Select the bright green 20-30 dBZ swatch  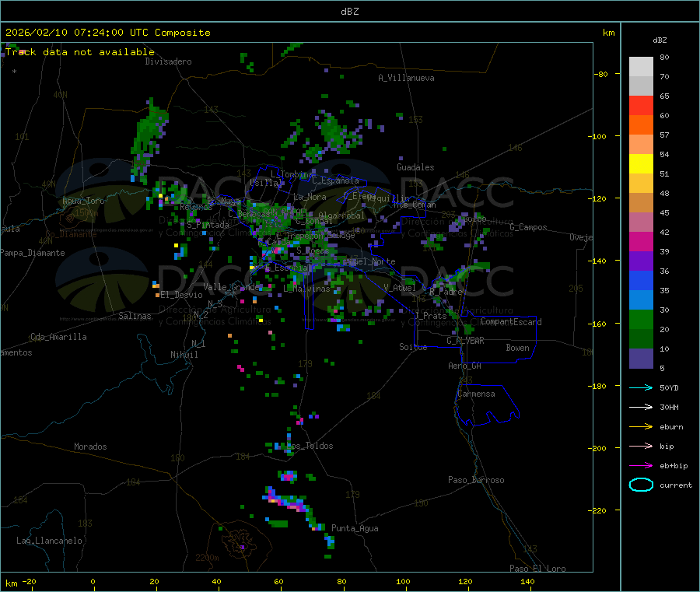(x=641, y=319)
